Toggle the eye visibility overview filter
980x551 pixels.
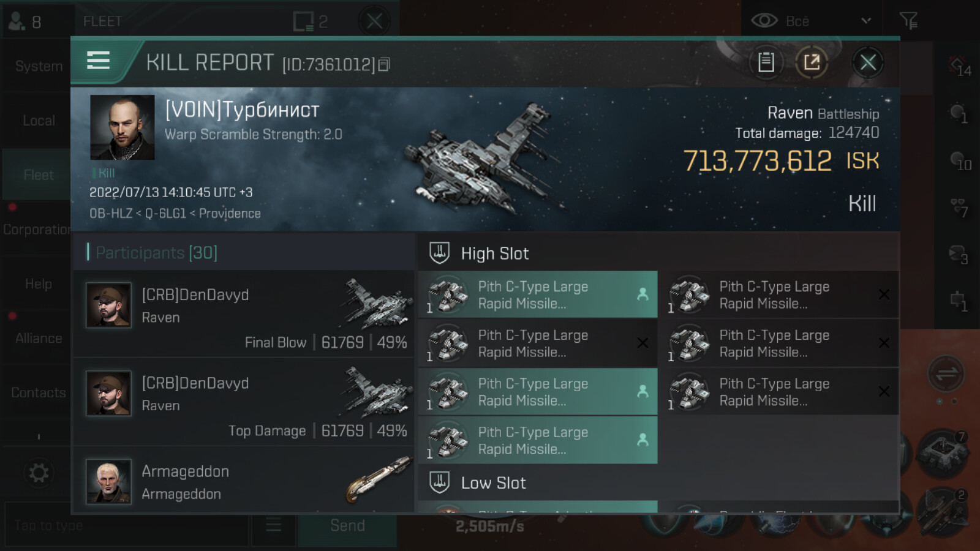[764, 21]
